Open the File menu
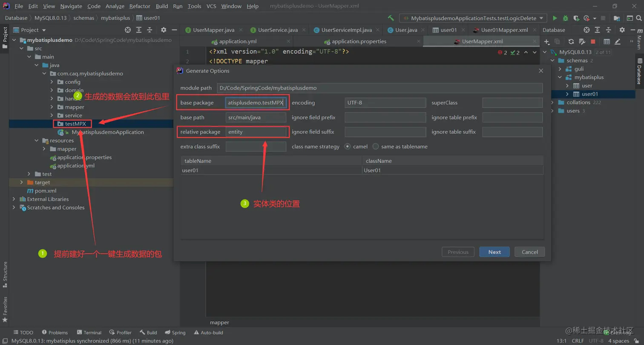Viewport: 644px width, 345px height. coord(19,6)
